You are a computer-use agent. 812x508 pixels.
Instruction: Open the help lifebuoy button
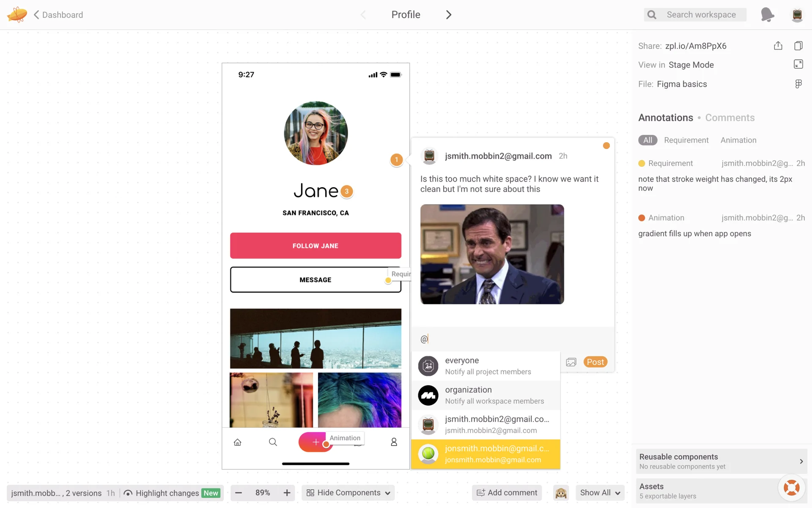pos(791,488)
